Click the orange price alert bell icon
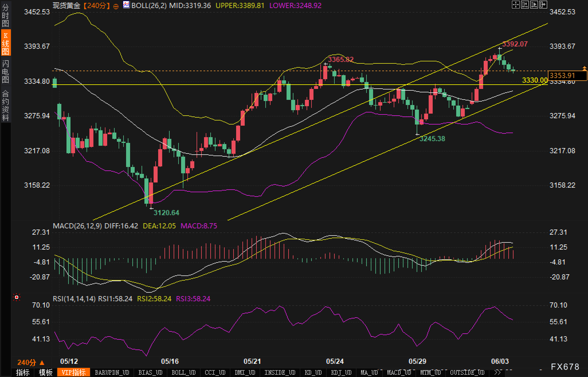This screenshot has height=377, width=588. [x=585, y=68]
